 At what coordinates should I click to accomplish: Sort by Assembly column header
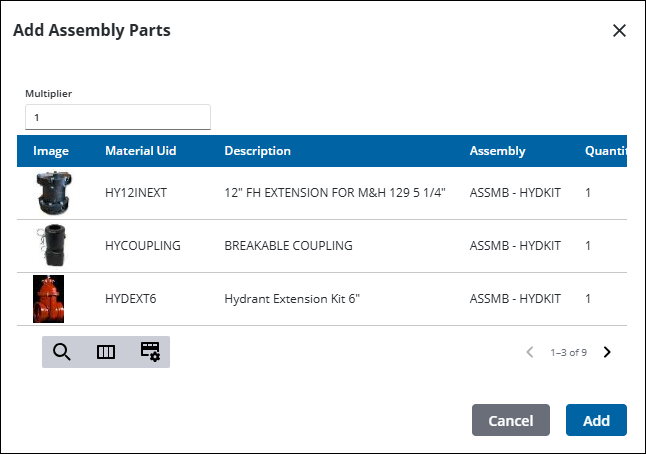tap(497, 151)
